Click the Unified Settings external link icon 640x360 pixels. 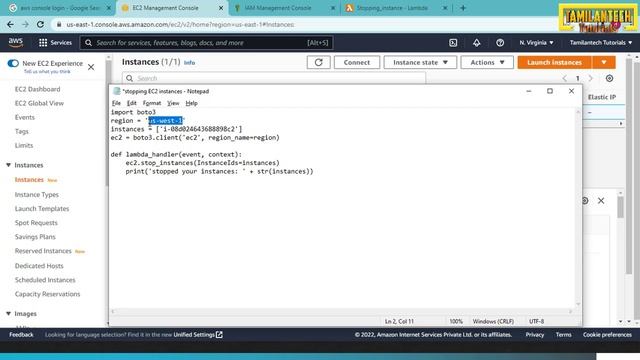point(219,335)
